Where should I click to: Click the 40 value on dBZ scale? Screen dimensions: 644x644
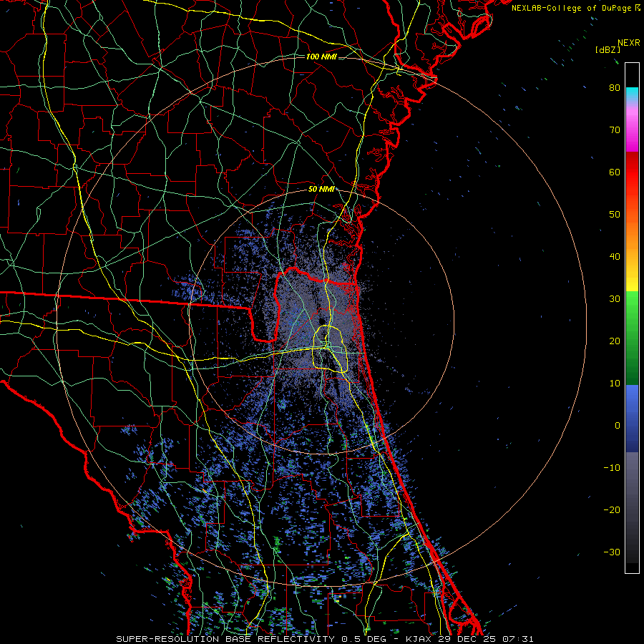(x=615, y=257)
